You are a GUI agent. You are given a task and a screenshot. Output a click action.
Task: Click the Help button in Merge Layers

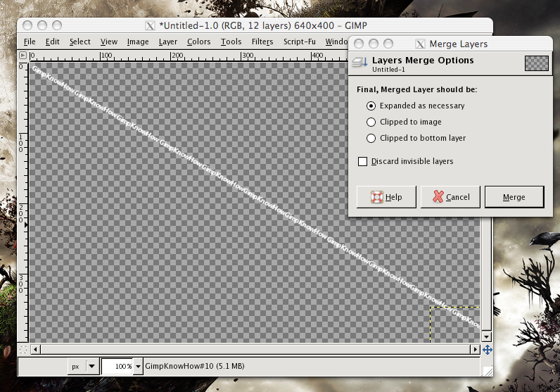coord(386,197)
